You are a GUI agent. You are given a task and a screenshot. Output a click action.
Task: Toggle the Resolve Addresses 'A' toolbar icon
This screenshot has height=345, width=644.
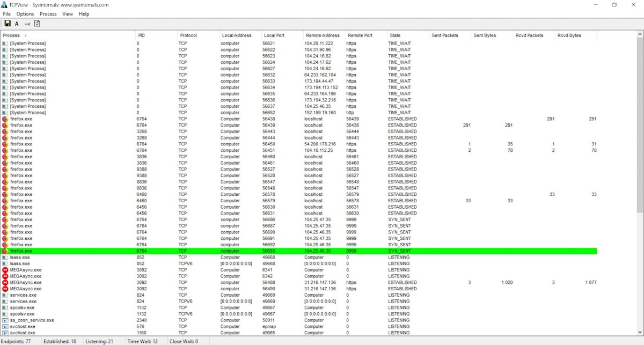[x=17, y=24]
